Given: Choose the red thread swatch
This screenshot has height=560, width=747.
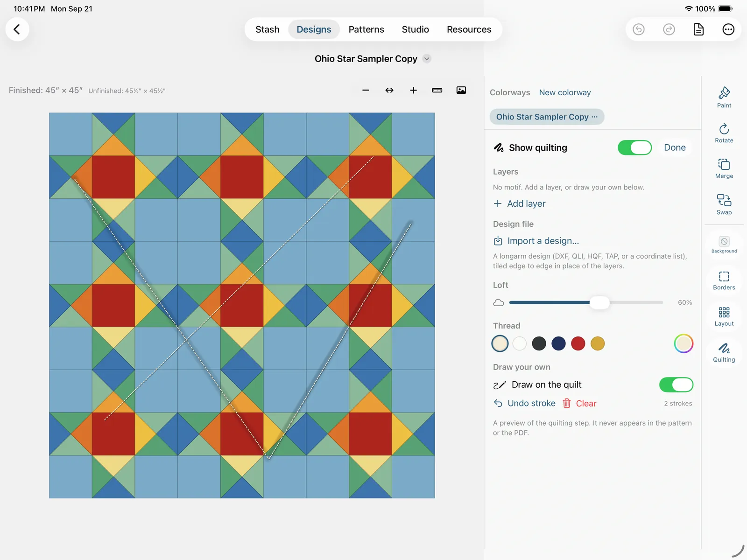Looking at the screenshot, I should click(x=578, y=343).
